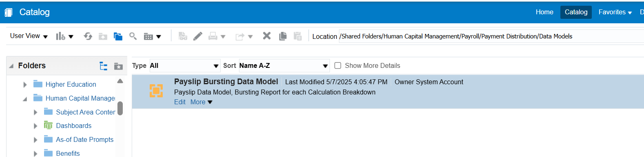Open the Favorites menu

coord(615,12)
